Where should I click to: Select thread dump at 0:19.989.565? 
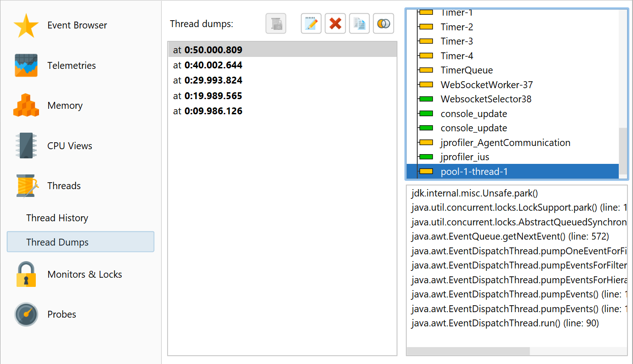(x=282, y=96)
